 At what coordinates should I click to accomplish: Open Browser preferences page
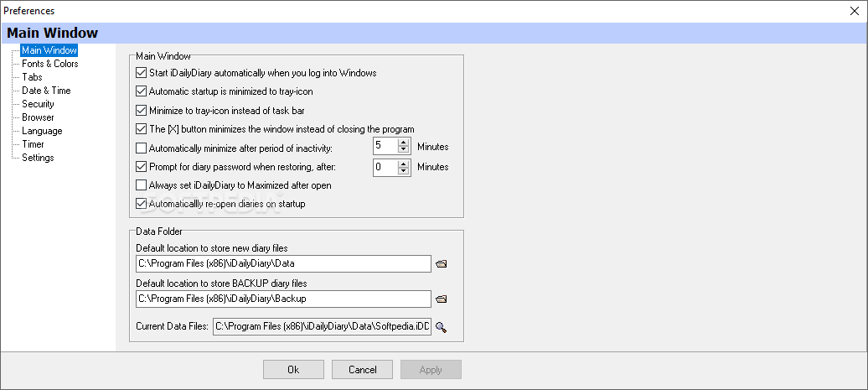coord(38,117)
